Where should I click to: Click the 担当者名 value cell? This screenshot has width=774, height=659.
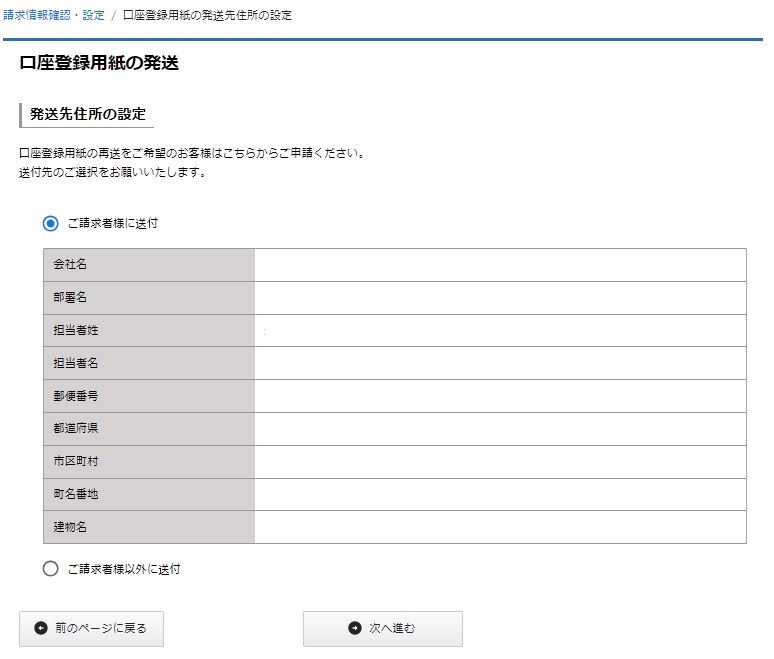501,363
